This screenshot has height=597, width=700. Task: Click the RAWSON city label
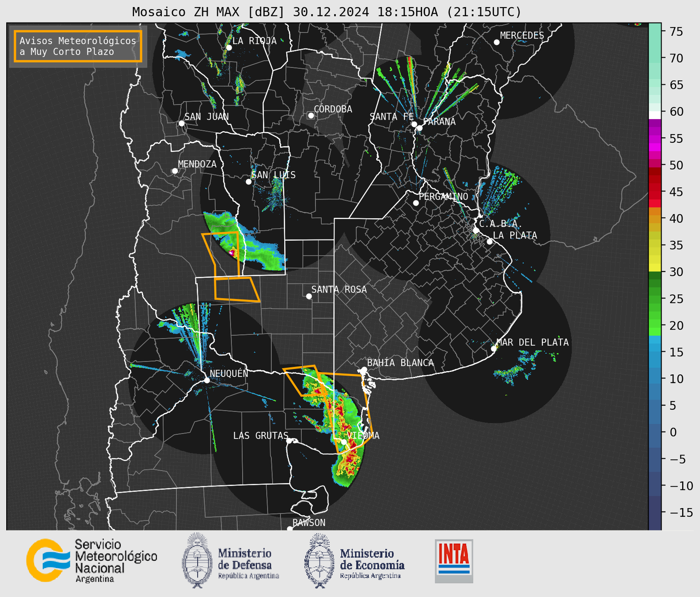[309, 523]
